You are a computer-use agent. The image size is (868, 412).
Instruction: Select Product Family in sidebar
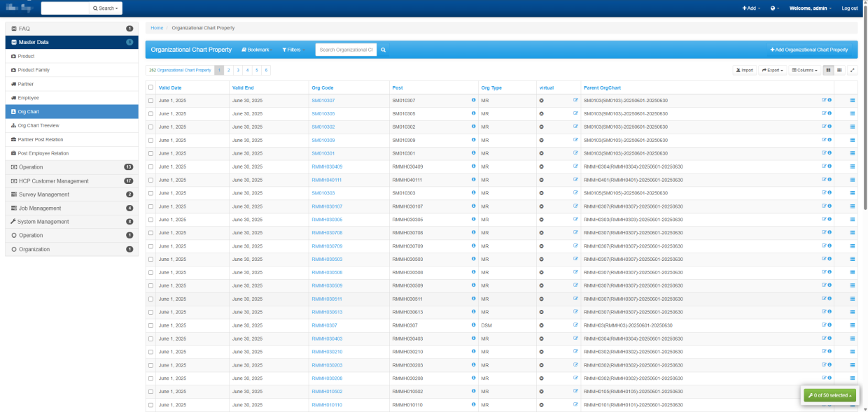click(x=72, y=70)
